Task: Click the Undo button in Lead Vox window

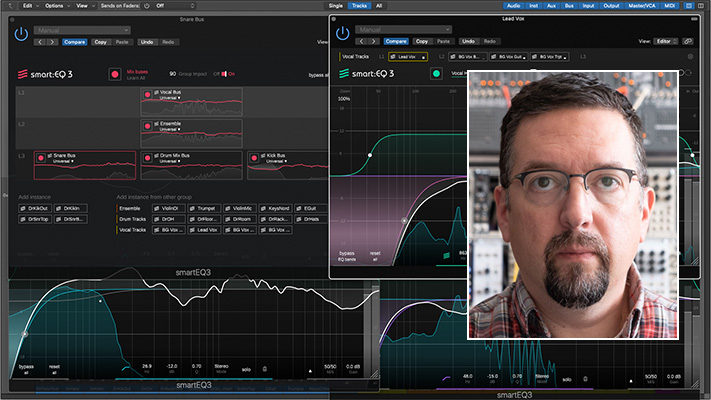Action: point(470,42)
